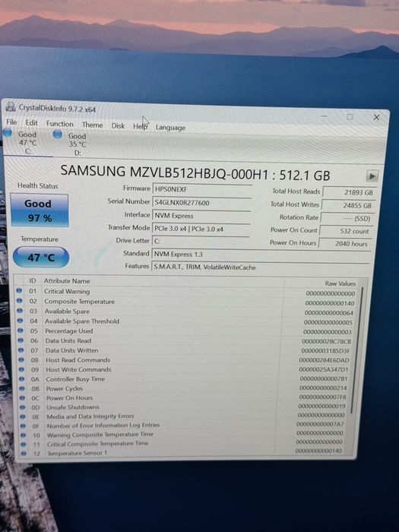Open the Disk menu
Viewport: 399px width, 532px height.
click(118, 126)
